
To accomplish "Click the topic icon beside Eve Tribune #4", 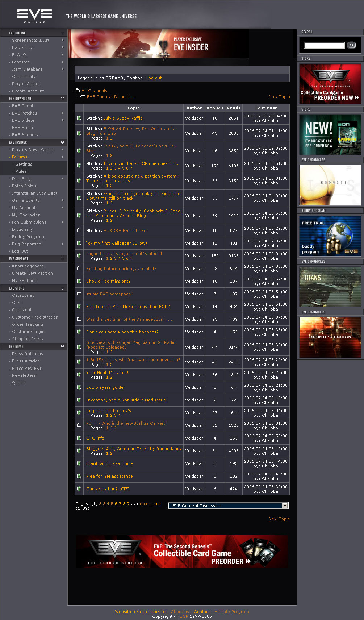I will tap(79, 307).
